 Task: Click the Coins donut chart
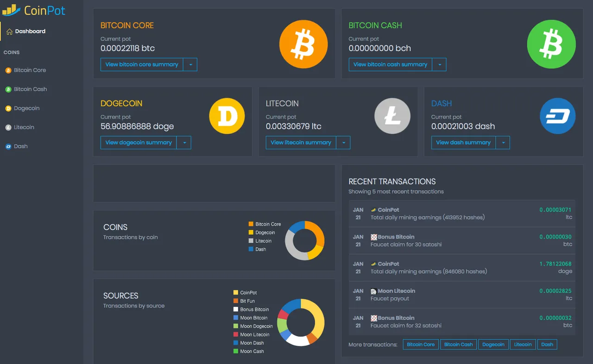point(304,240)
